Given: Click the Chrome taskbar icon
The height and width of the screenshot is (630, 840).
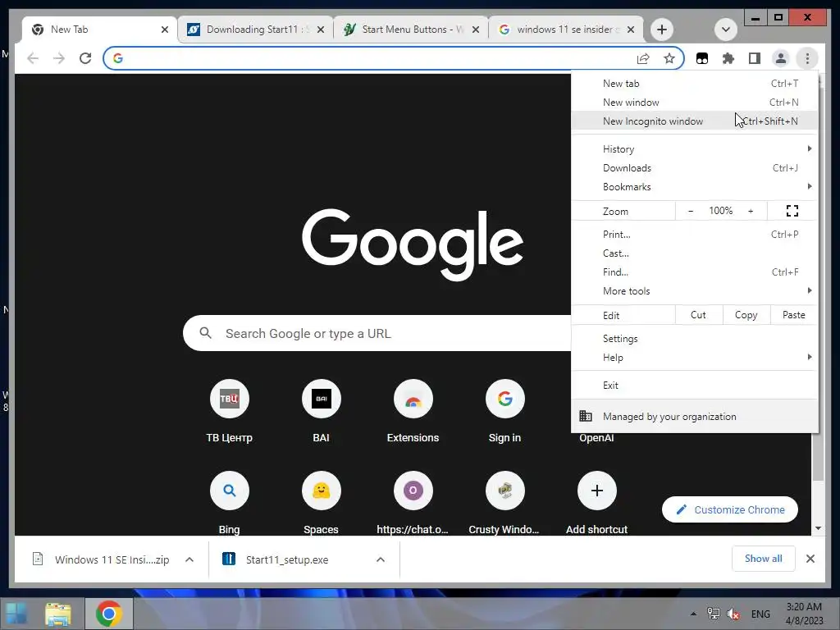Looking at the screenshot, I should (x=109, y=614).
